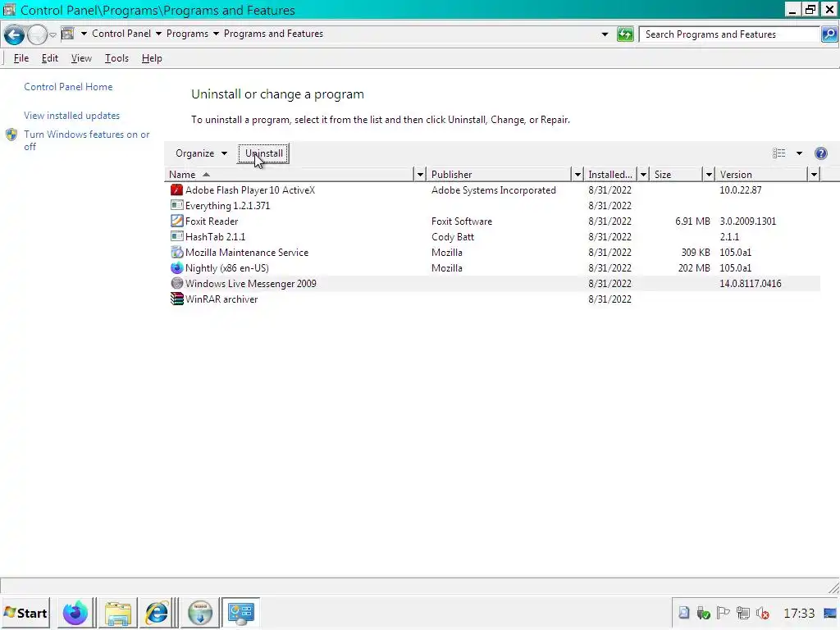Expand the arrow after Programs breadcrumb
Image resolution: width=840 pixels, height=630 pixels.
216,34
